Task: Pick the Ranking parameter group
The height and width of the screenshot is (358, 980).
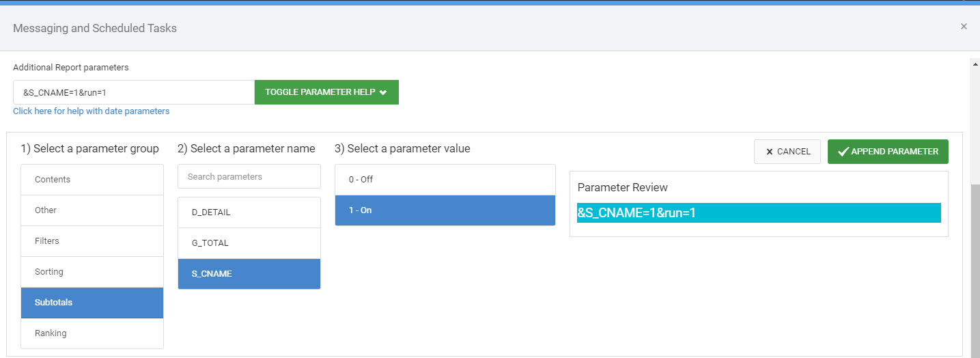Action: coord(92,333)
